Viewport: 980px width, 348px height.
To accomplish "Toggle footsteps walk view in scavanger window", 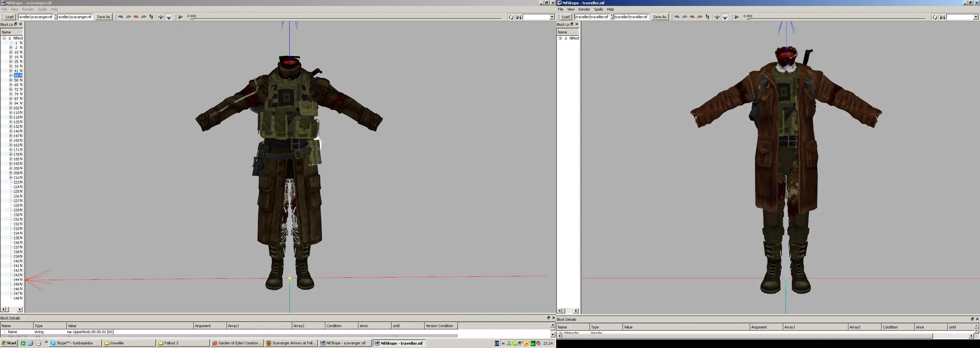I will [x=151, y=17].
